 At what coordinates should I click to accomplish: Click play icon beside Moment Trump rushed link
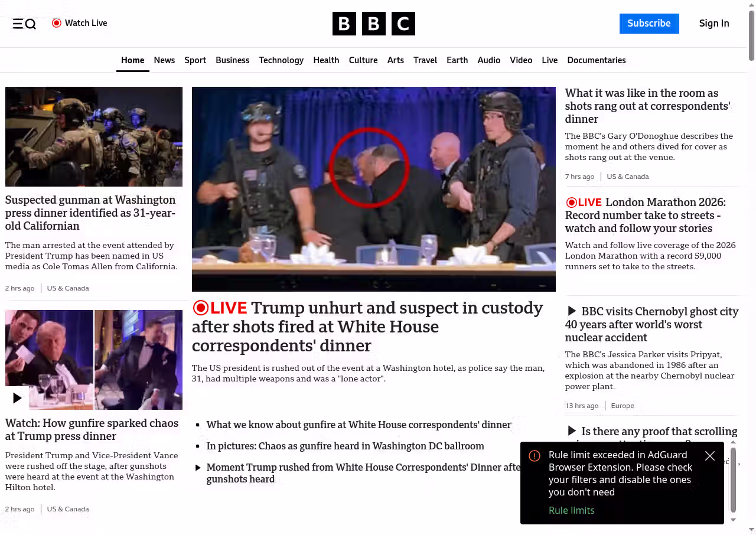pyautogui.click(x=198, y=468)
